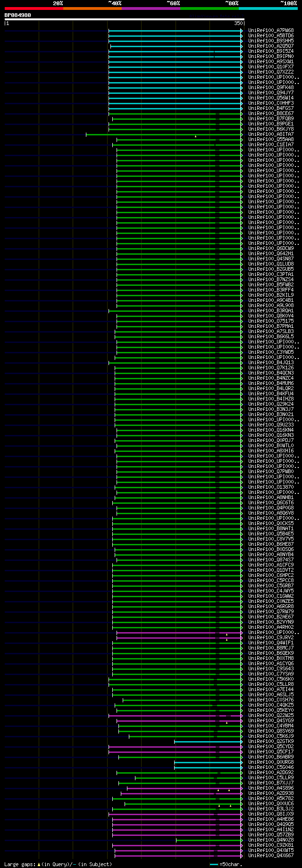Click the red 20% identity legend segment
The height and width of the screenshot is (868, 302).
tap(34, 8)
